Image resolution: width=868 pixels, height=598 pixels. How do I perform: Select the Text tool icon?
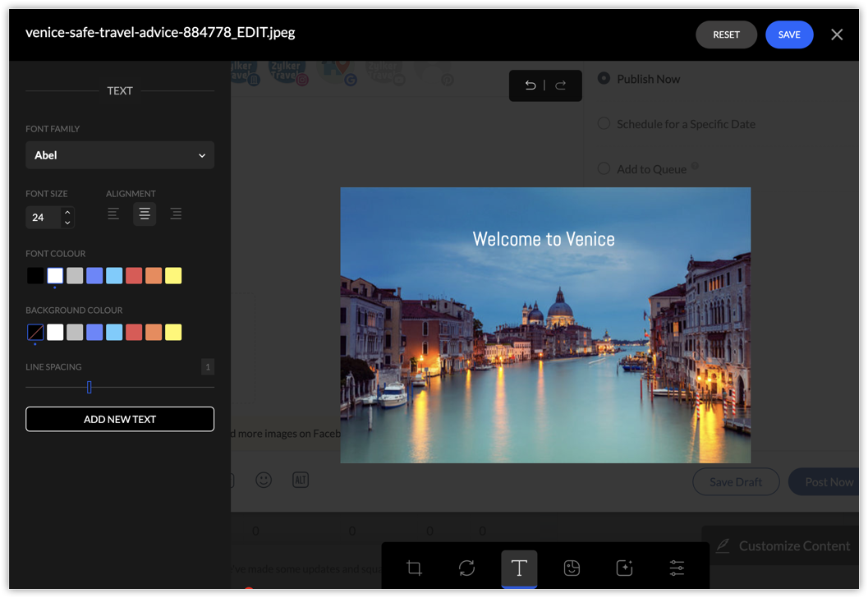[x=519, y=568]
